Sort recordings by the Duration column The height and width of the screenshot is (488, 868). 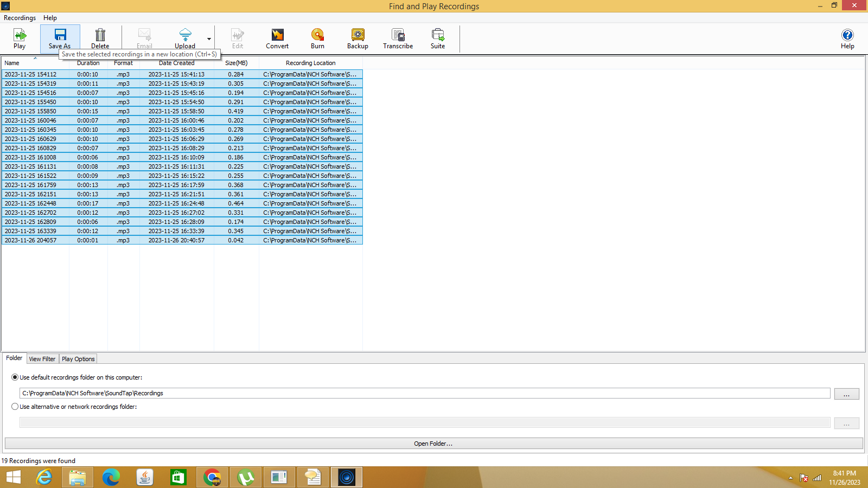click(87, 62)
